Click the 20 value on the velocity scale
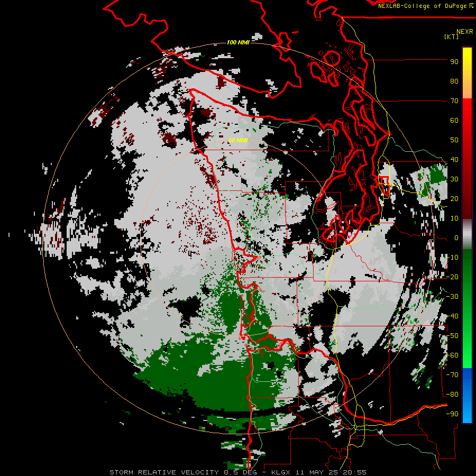Image resolution: width=476 pixels, height=476 pixels. tap(454, 199)
